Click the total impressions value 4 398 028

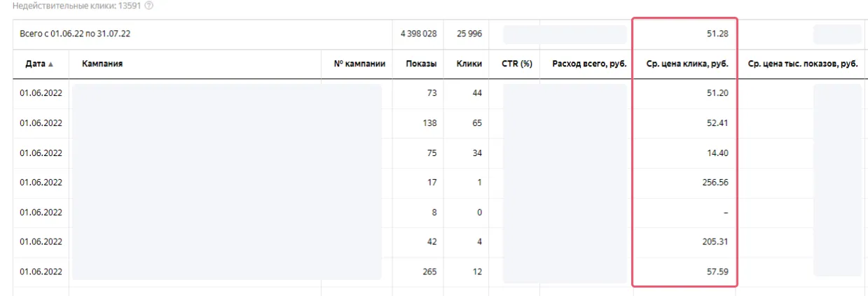418,34
